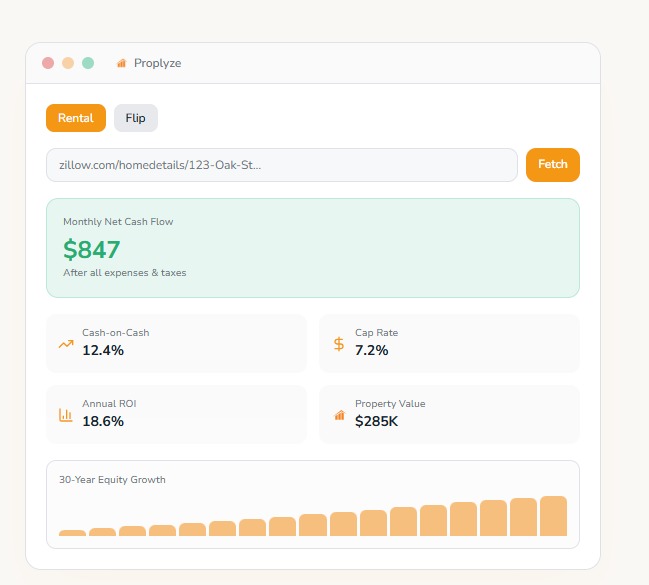Click the 30-Year Equity Growth title
The height and width of the screenshot is (585, 649).
[x=112, y=480]
